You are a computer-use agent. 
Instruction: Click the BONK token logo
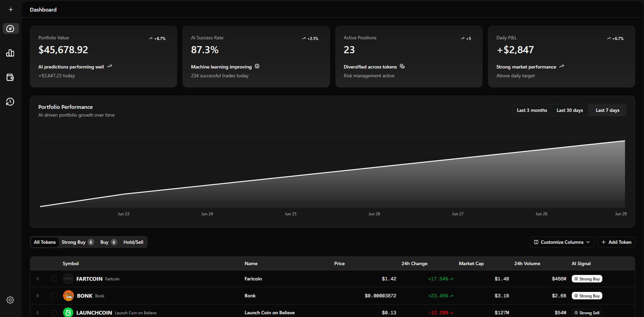69,296
